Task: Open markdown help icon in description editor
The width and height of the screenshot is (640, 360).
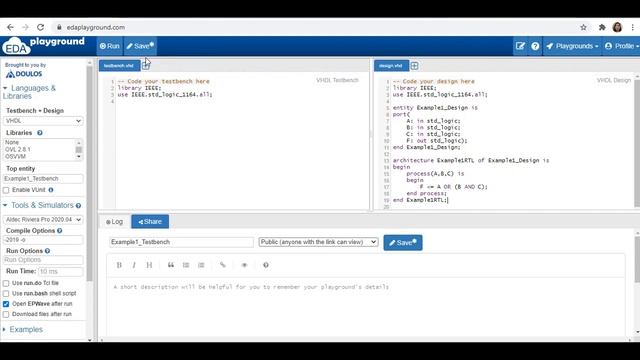Action: click(x=266, y=265)
